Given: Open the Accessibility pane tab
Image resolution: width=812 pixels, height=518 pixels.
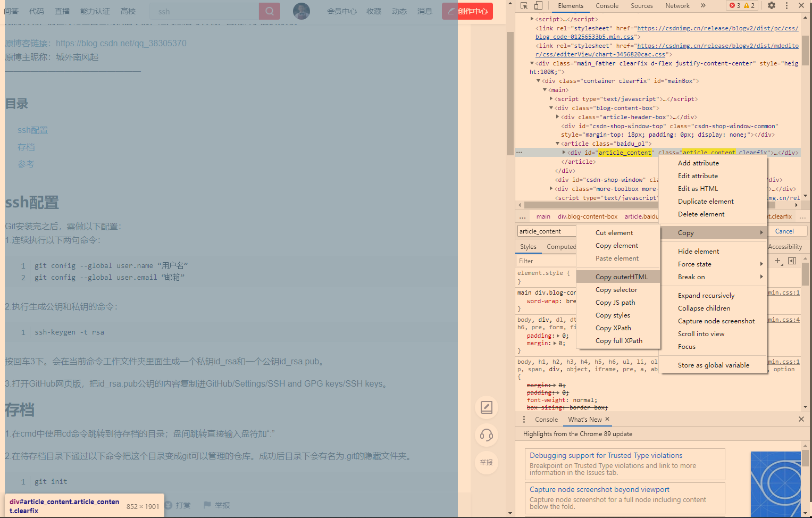Looking at the screenshot, I should click(x=785, y=247).
